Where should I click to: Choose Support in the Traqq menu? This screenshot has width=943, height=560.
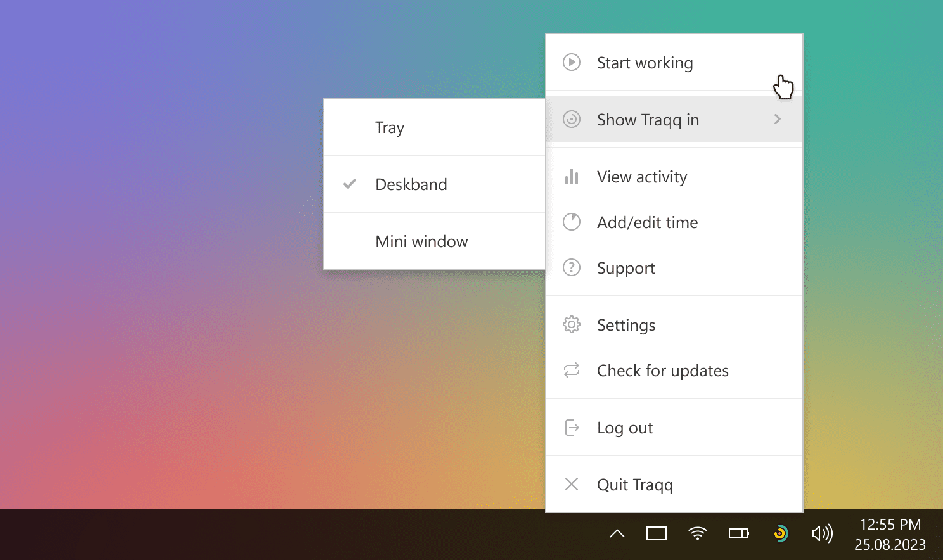click(x=674, y=268)
